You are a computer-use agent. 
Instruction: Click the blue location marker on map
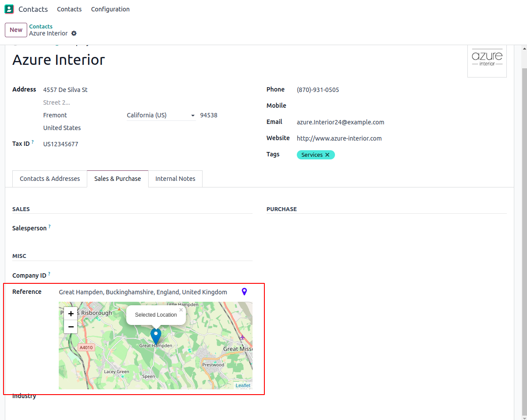(x=156, y=336)
